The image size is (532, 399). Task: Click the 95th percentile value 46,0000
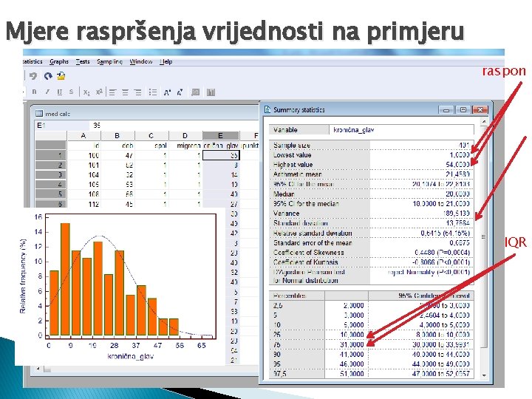tap(352, 364)
